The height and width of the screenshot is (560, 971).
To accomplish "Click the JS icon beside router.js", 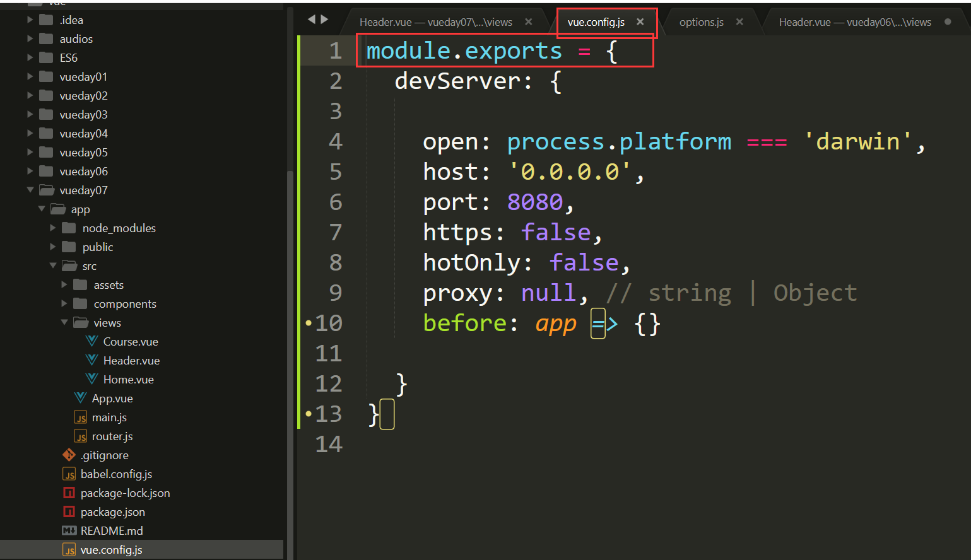I will [x=80, y=436].
